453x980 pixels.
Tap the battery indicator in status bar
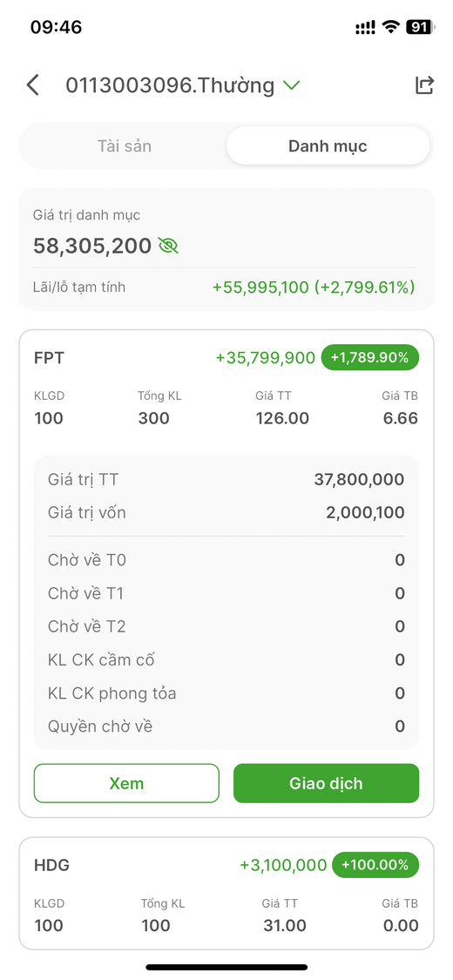(x=419, y=27)
